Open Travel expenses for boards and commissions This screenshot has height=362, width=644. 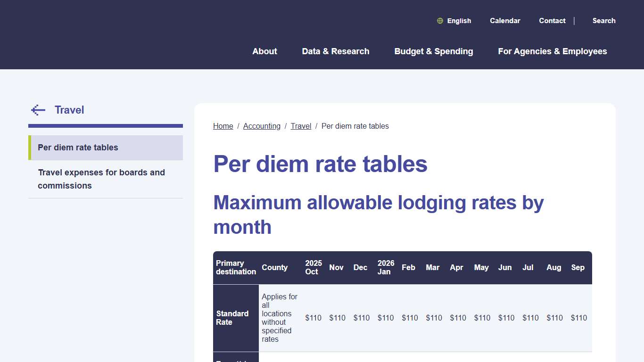(102, 179)
